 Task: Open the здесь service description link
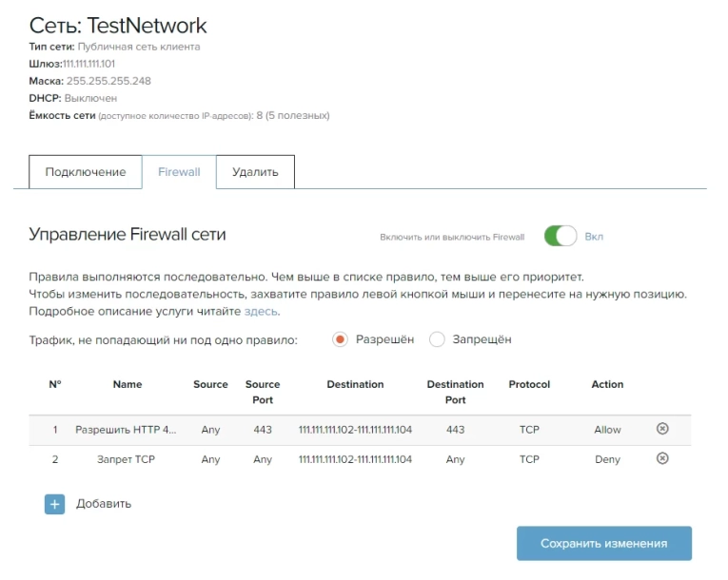(261, 312)
